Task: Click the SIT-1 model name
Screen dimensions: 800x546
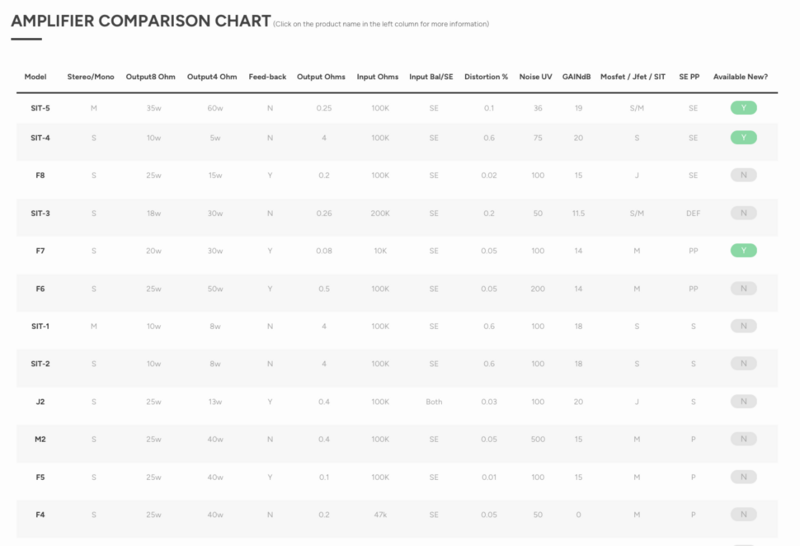Action: click(40, 326)
